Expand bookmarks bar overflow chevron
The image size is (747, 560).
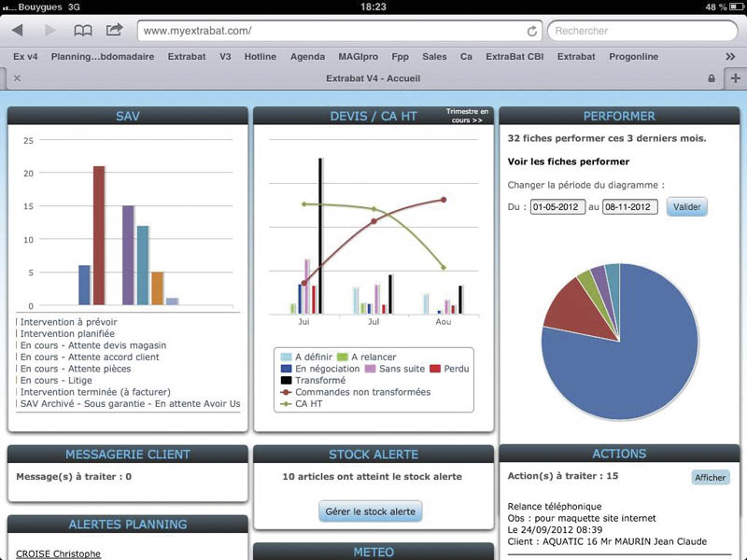coord(727,56)
